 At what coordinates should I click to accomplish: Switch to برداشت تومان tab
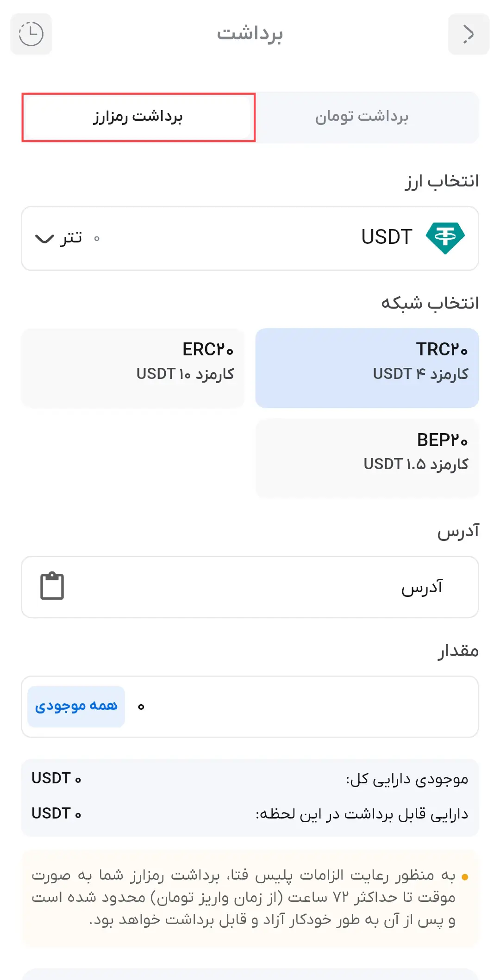tap(362, 117)
